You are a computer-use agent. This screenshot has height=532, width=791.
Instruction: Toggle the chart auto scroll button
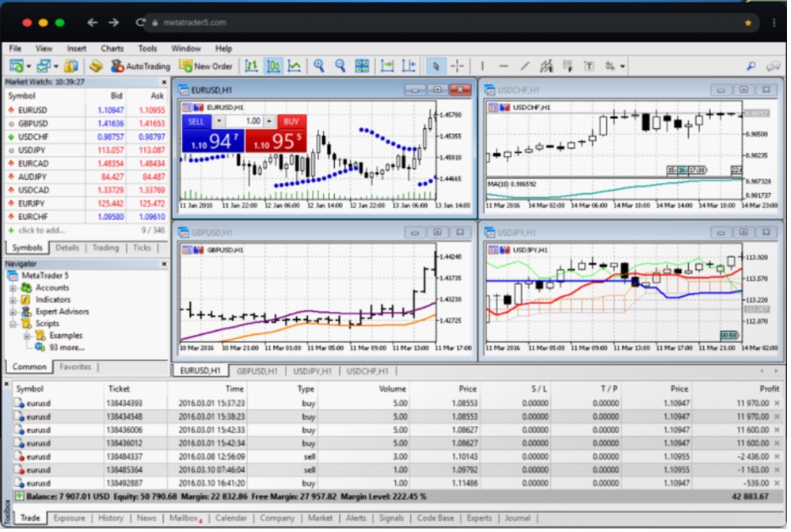click(386, 66)
